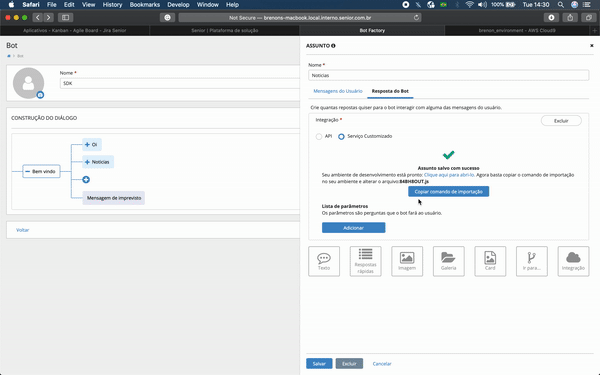Click the bot avatar placeholder

tap(28, 83)
